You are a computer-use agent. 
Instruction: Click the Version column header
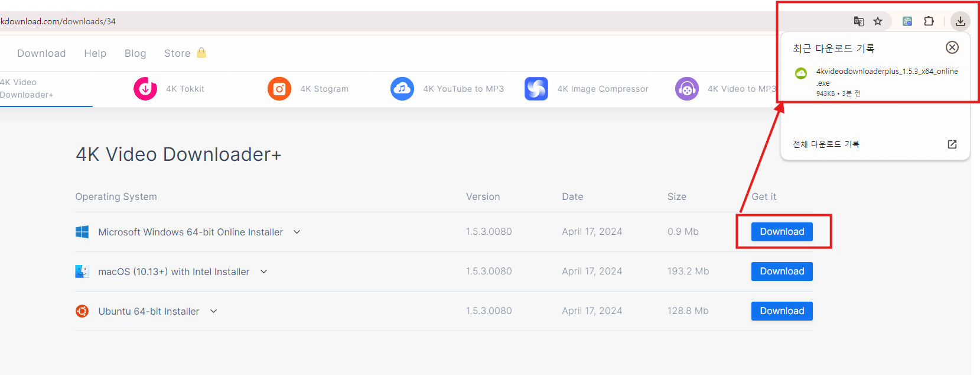[483, 197]
